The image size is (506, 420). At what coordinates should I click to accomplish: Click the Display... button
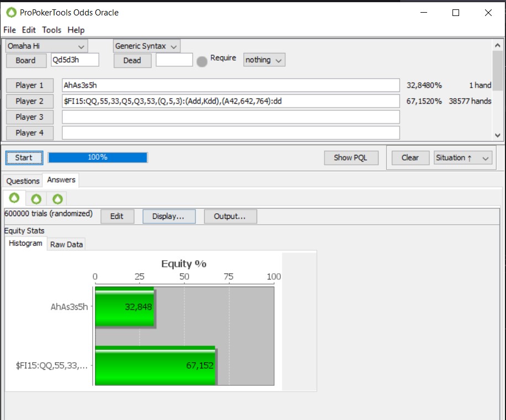[169, 216]
